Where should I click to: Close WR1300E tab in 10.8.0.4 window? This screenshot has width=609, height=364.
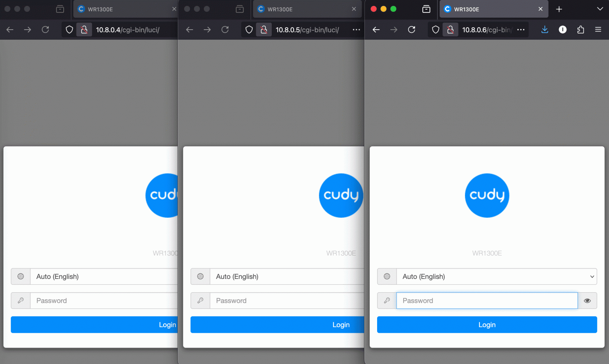174,9
